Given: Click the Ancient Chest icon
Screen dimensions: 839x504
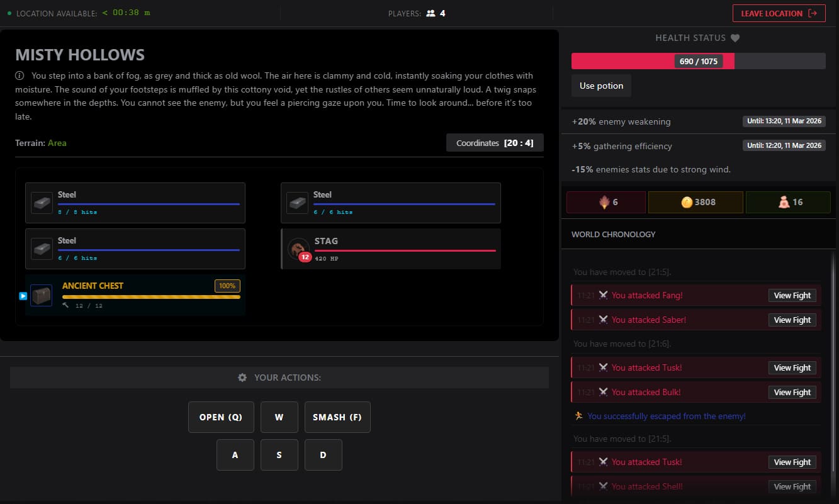Looking at the screenshot, I should tap(42, 295).
